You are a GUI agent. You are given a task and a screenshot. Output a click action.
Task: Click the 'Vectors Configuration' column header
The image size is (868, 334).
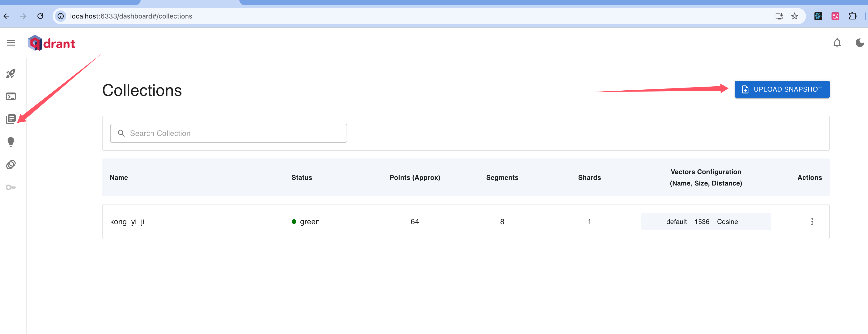click(706, 177)
